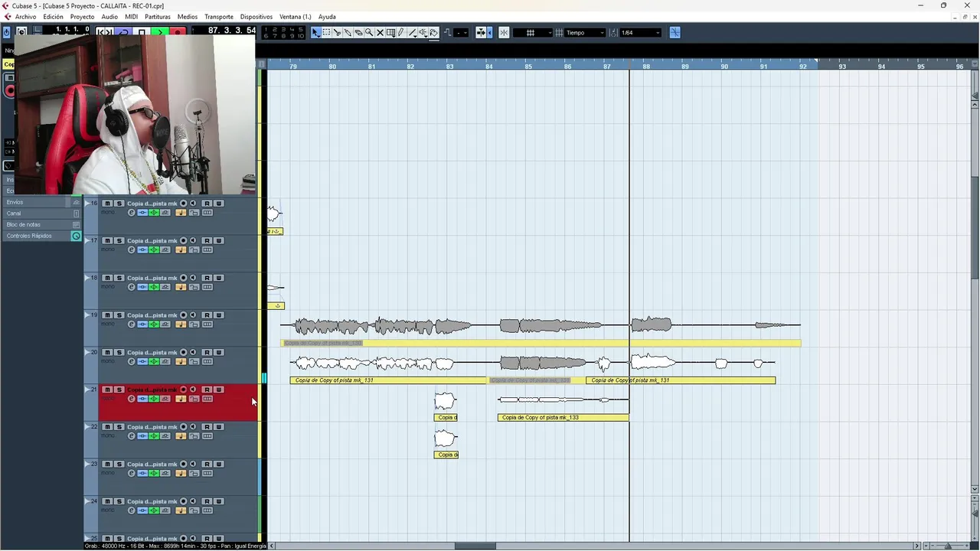980x551 pixels.
Task: Select the Erase tool
Action: (358, 33)
